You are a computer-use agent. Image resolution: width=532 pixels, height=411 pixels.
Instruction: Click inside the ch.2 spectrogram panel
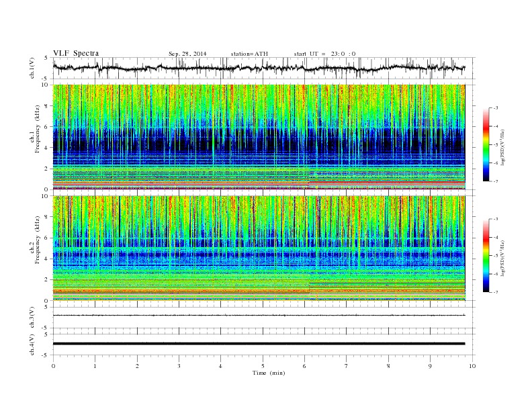259,248
